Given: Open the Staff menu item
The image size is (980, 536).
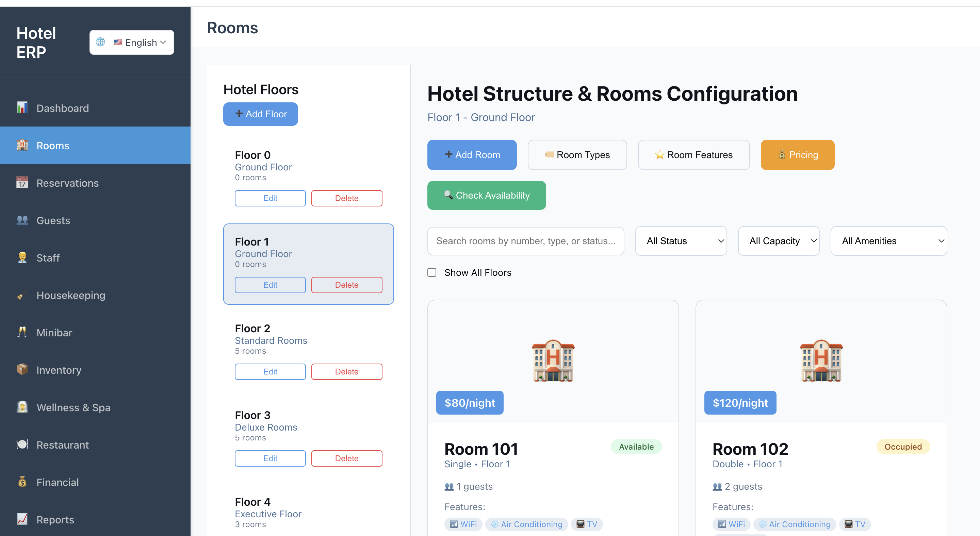Looking at the screenshot, I should pyautogui.click(x=48, y=258).
